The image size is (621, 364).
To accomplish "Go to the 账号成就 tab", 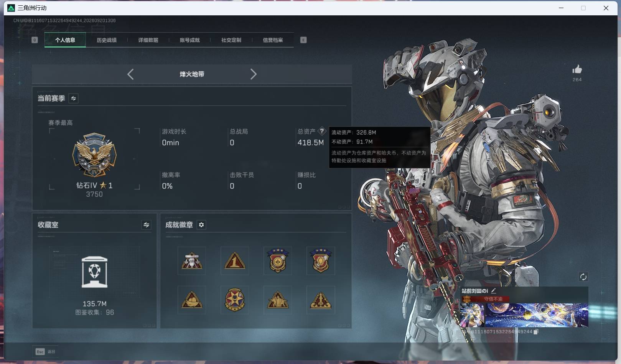I will coord(189,40).
